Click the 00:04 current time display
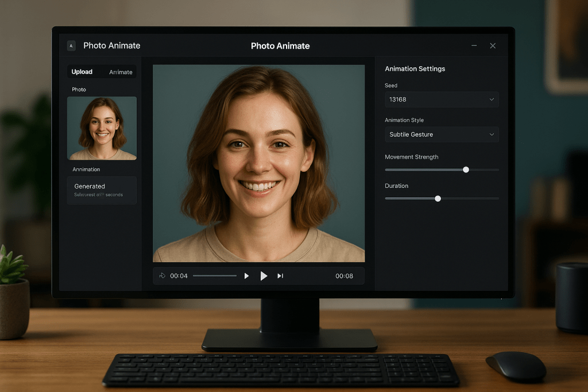 coord(179,276)
